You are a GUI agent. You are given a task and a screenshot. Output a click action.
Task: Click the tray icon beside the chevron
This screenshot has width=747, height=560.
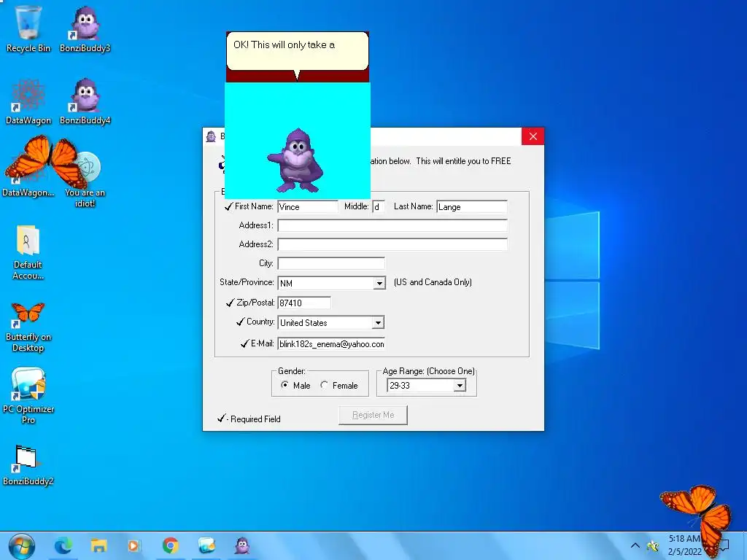[x=653, y=545]
